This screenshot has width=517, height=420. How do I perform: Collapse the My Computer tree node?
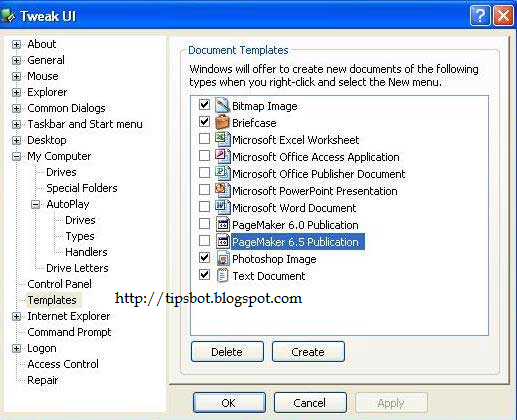pyautogui.click(x=16, y=156)
